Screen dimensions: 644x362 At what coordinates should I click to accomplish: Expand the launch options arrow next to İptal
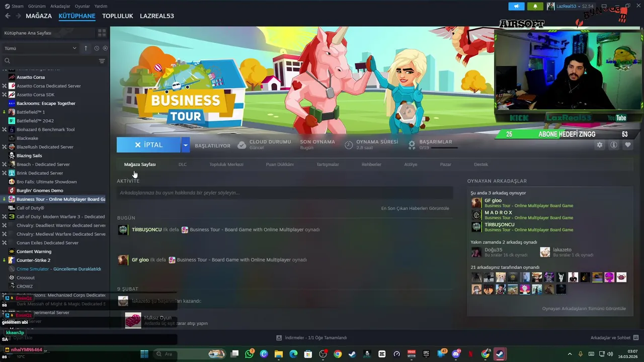(185, 145)
